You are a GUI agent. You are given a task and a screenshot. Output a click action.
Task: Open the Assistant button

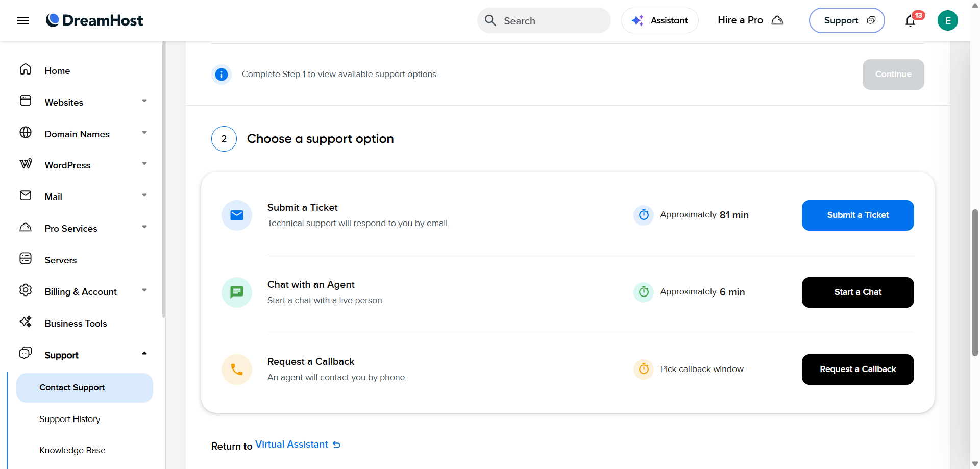click(x=660, y=20)
